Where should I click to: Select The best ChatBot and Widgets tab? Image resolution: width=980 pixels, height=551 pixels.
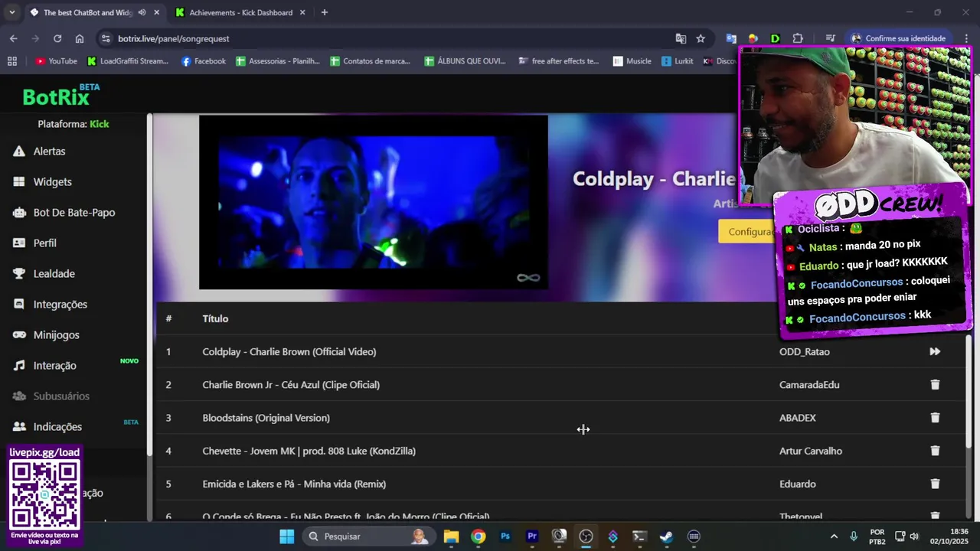[x=87, y=12]
